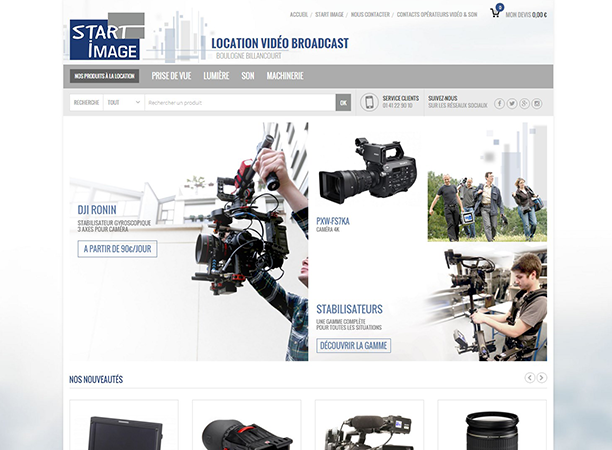Go to the Accueil link

[299, 15]
